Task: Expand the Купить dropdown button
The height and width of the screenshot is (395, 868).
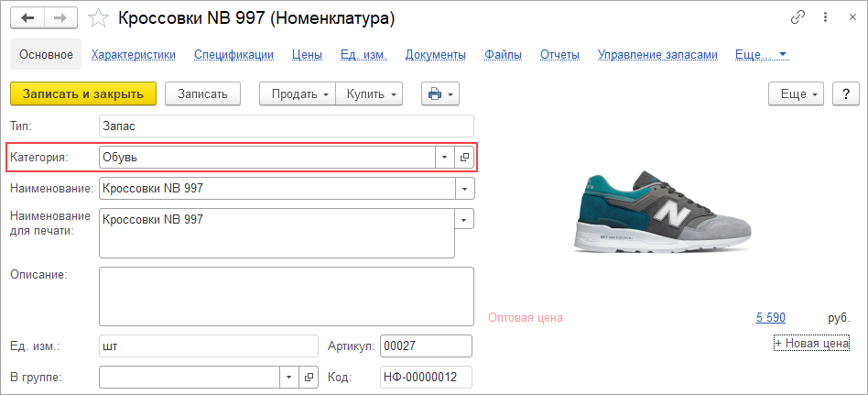Action: click(x=369, y=93)
